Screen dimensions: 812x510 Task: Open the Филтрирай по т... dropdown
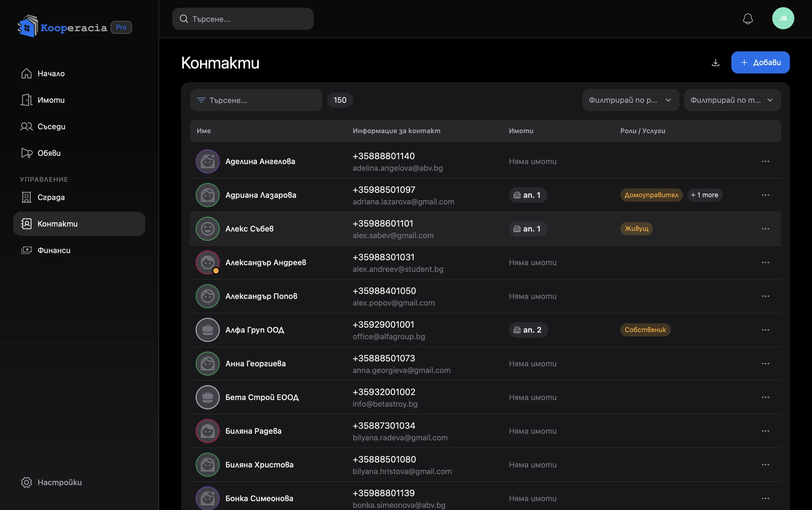732,100
